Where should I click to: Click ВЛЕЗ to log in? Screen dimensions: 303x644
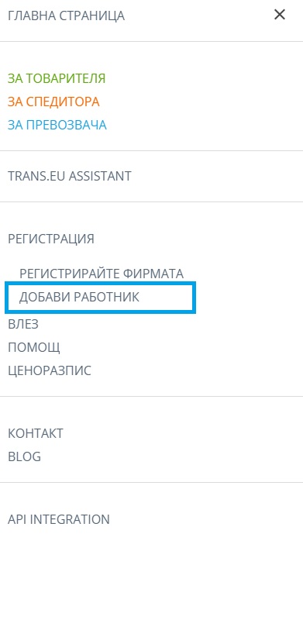[x=23, y=325]
